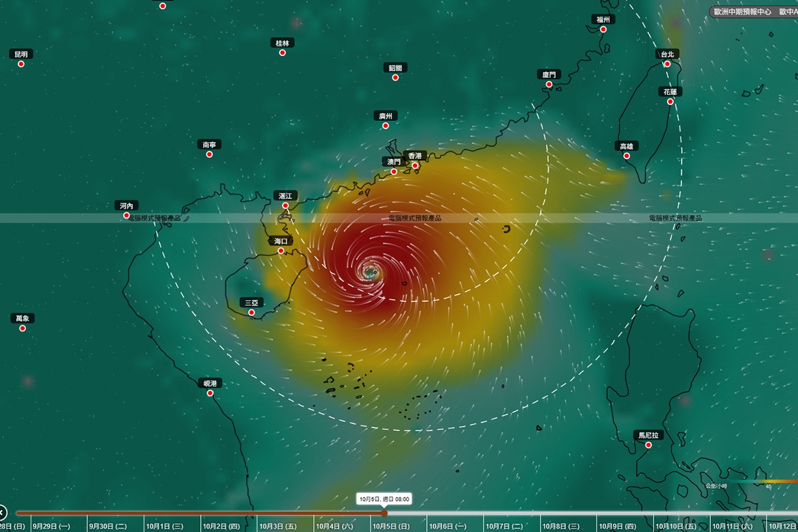Click the Sanya (三亞) location marker

pos(251,312)
